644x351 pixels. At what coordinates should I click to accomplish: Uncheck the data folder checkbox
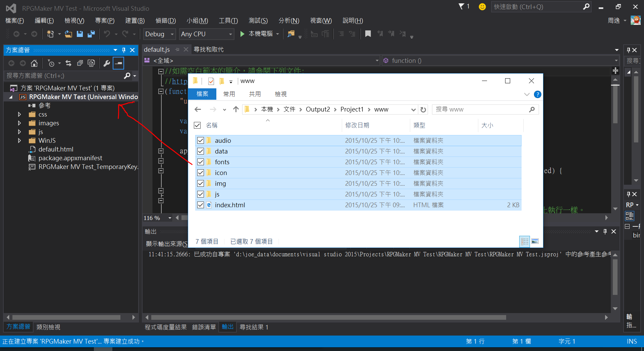[201, 151]
